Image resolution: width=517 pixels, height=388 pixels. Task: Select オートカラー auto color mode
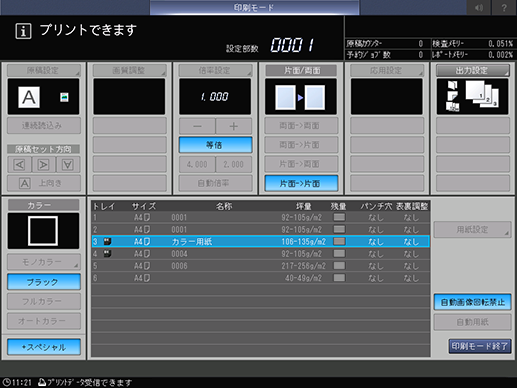pos(44,321)
